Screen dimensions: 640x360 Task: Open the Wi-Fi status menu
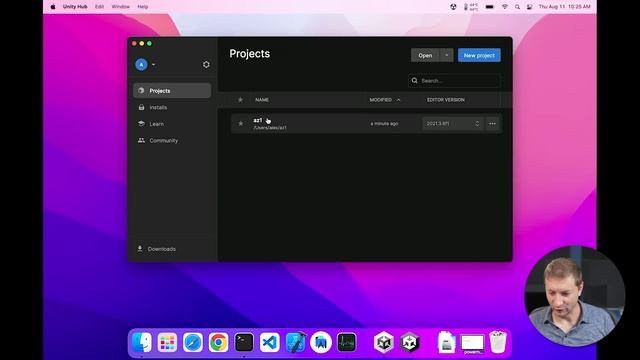coord(505,7)
